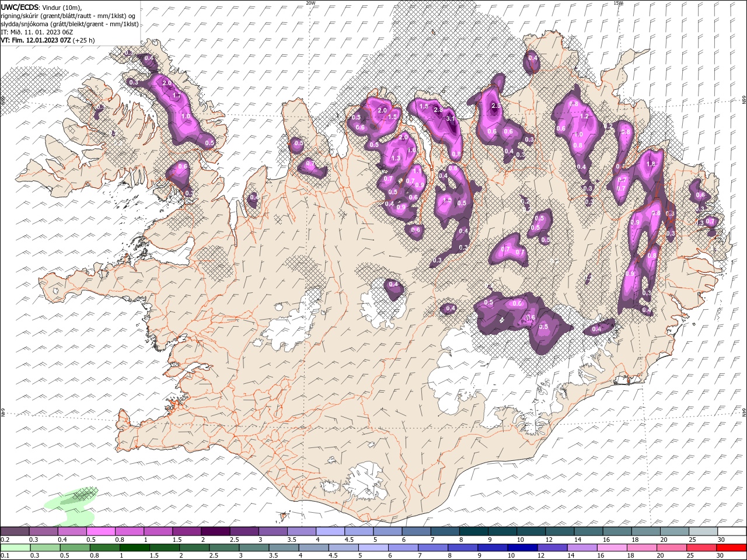Select the green swatch between 0.5 and 0.8 on lower scale
The image size is (747, 560).
tap(75, 548)
